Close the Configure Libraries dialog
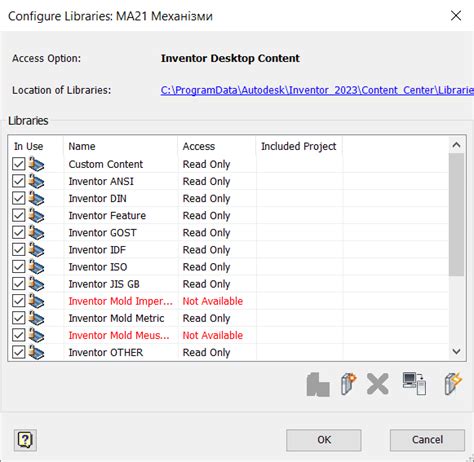474x462 pixels. pyautogui.click(x=456, y=16)
